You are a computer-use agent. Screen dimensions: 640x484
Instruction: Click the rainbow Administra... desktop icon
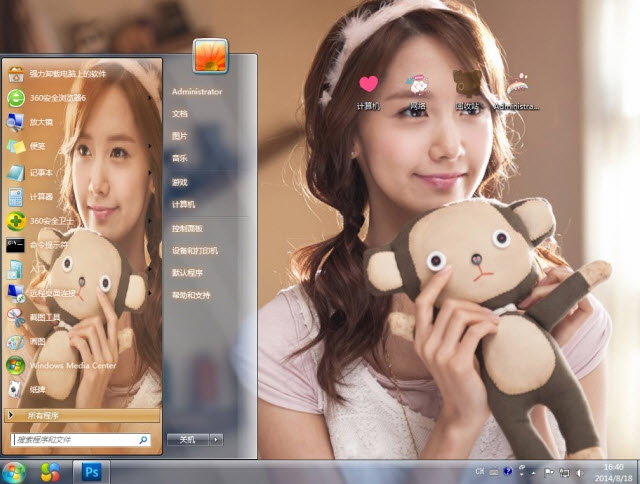(517, 92)
